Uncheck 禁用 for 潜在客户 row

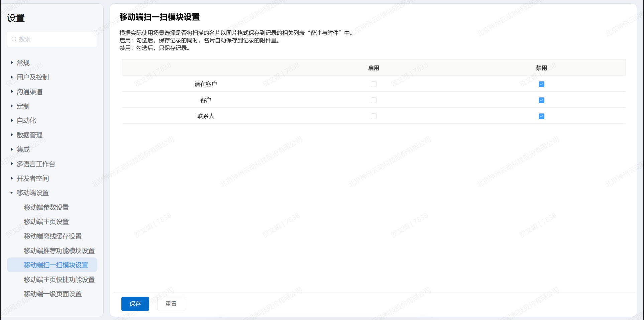coord(541,84)
